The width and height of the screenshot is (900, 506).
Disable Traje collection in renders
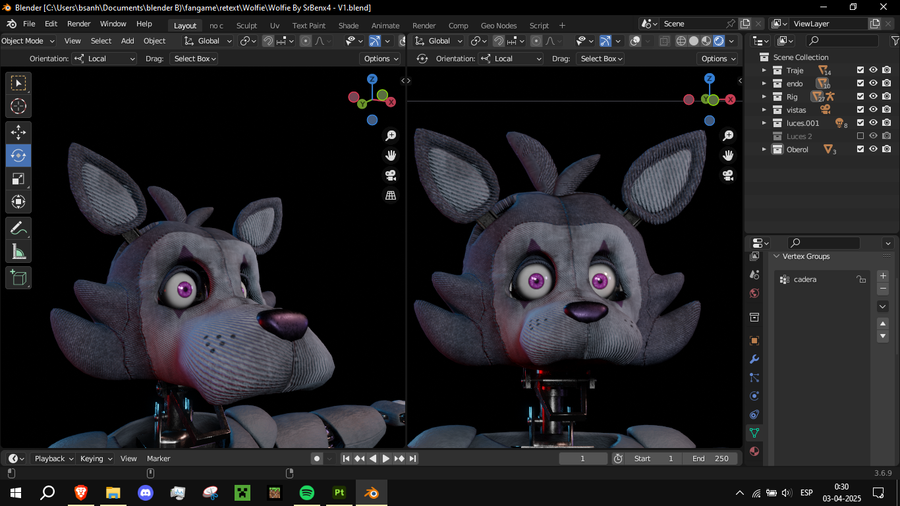(x=887, y=70)
